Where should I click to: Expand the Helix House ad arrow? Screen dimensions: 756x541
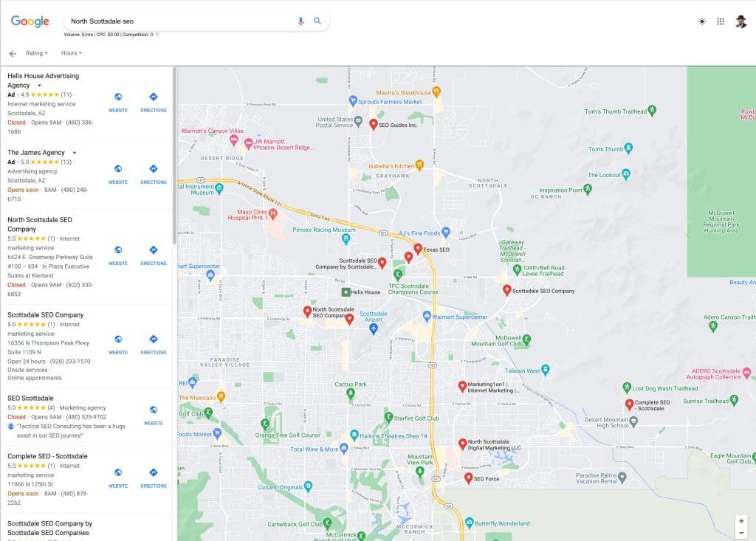(40, 86)
